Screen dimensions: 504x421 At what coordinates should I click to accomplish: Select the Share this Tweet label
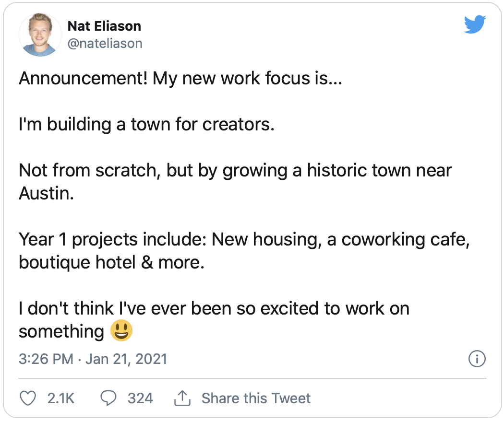256,398
